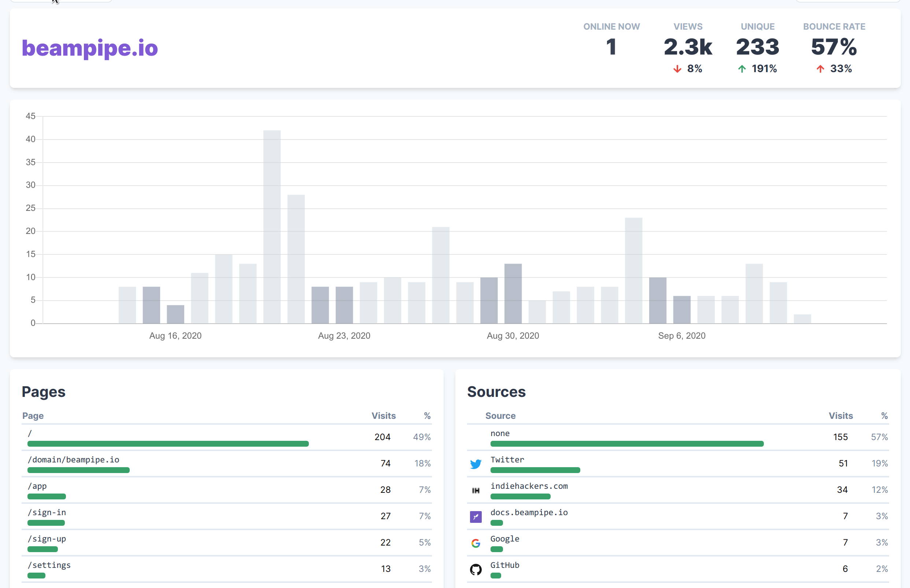Click the Twitter bird icon
This screenshot has height=588, width=910.
pos(476,464)
